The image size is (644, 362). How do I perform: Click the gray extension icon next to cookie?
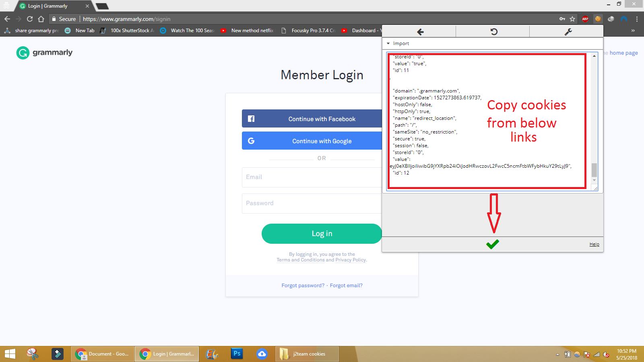pyautogui.click(x=611, y=19)
